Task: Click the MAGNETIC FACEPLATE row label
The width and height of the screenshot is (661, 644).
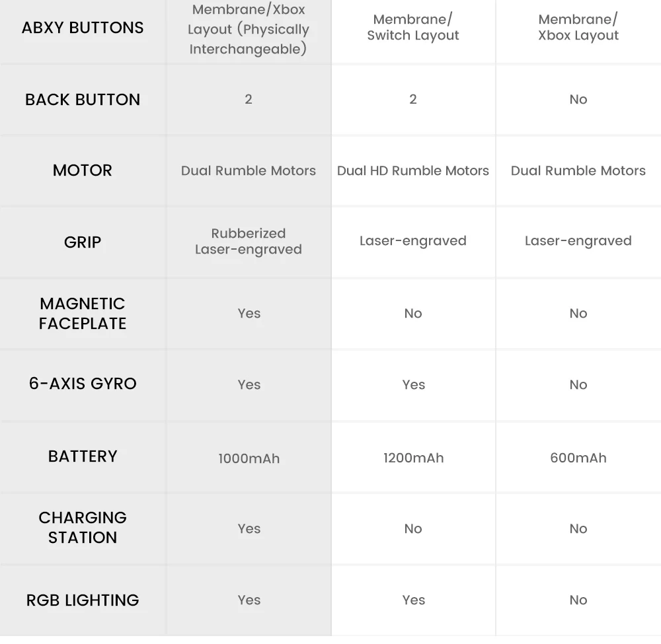Action: 83,313
